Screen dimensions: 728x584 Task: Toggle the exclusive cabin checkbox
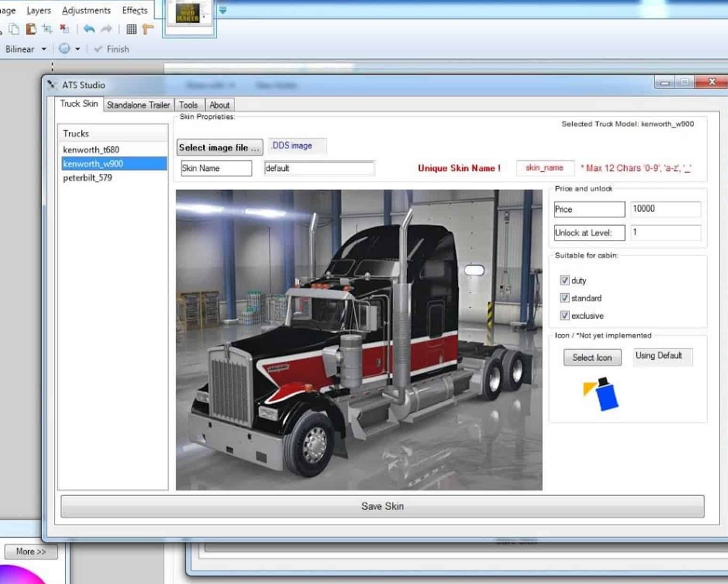[x=564, y=316]
